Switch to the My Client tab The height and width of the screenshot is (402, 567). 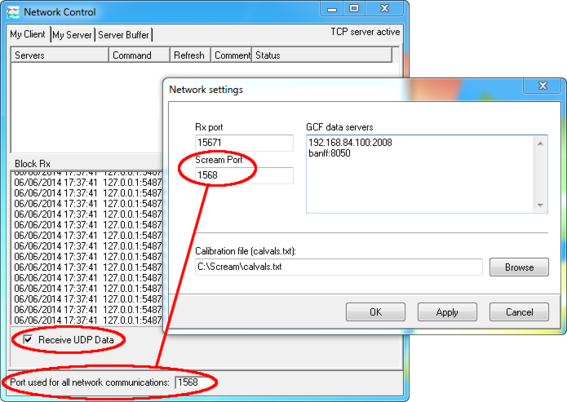coord(28,34)
